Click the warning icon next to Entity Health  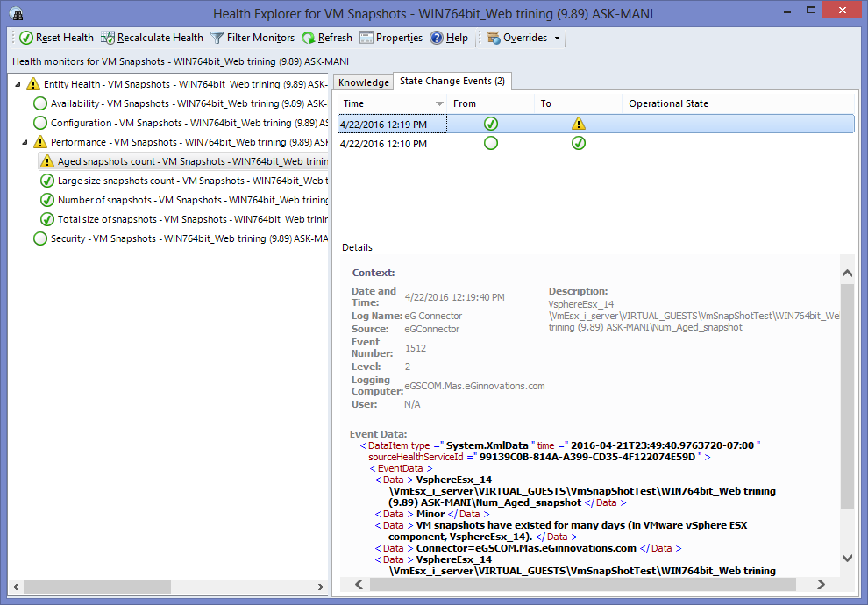coord(33,84)
